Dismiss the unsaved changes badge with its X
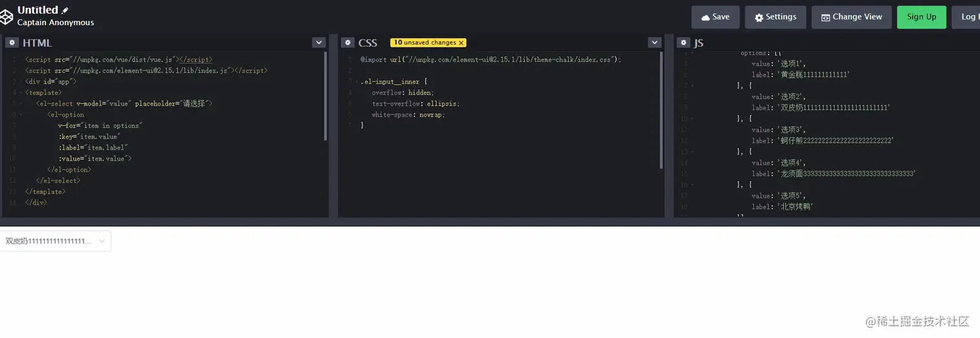The height and width of the screenshot is (338, 980). (461, 43)
